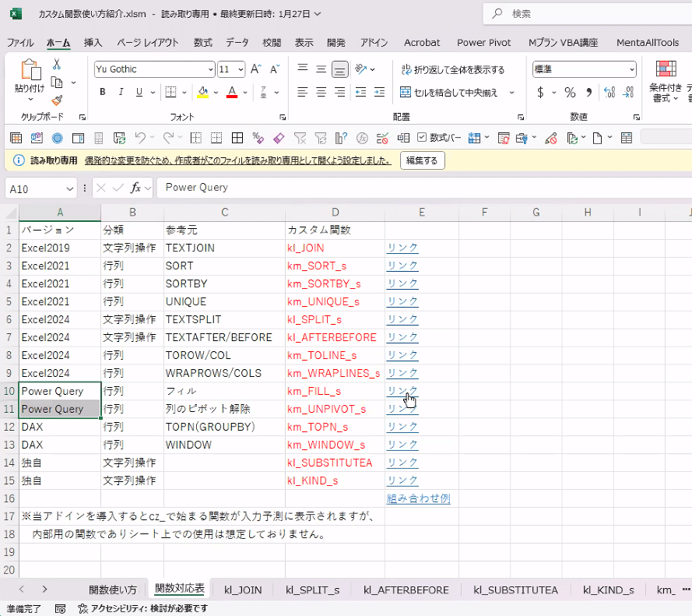The image size is (692, 616).
Task: Click the Format Painter brush icon
Action: [x=57, y=100]
